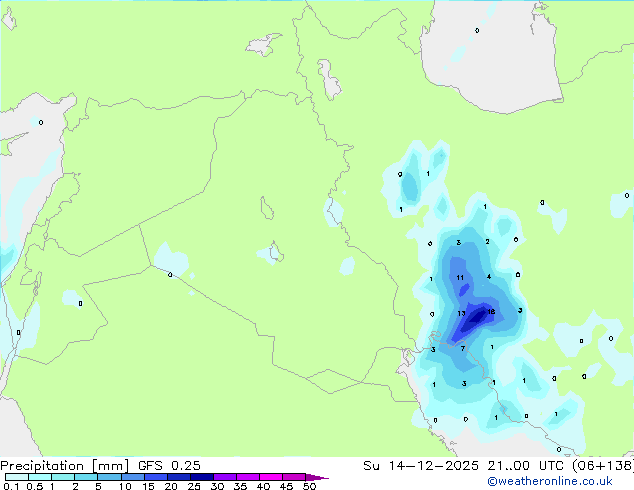Viewport: 634px width, 490px height.
Task: Click the 0.1–0.5 mm palest legend swatch
Action: (17, 477)
